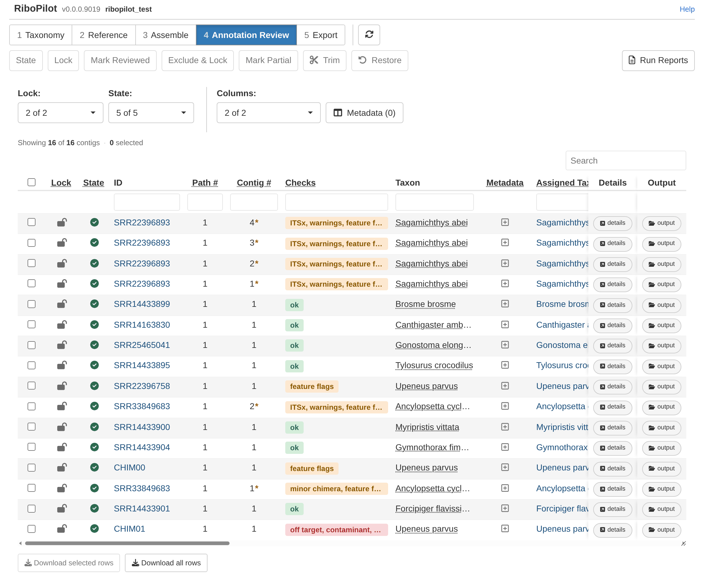Click the Trim scissors button
704x588 pixels.
pos(324,60)
